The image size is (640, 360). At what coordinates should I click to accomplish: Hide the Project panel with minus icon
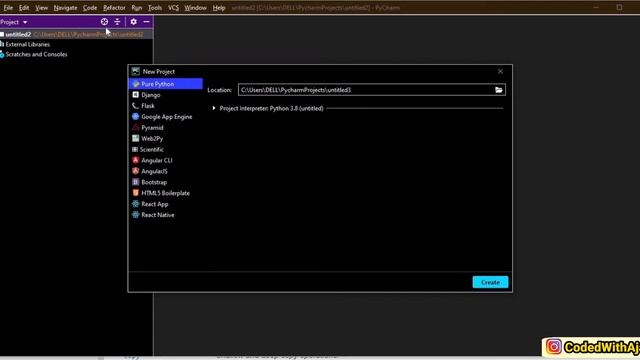(x=147, y=22)
